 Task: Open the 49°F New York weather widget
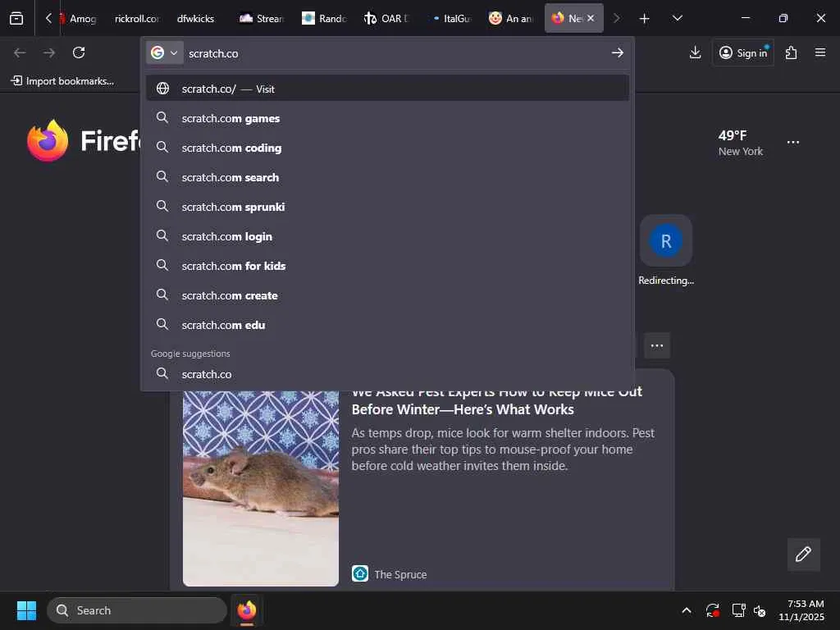[741, 143]
